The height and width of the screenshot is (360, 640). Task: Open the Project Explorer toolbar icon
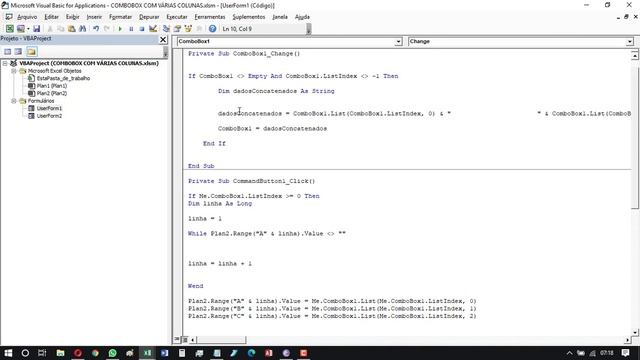coord(166,29)
